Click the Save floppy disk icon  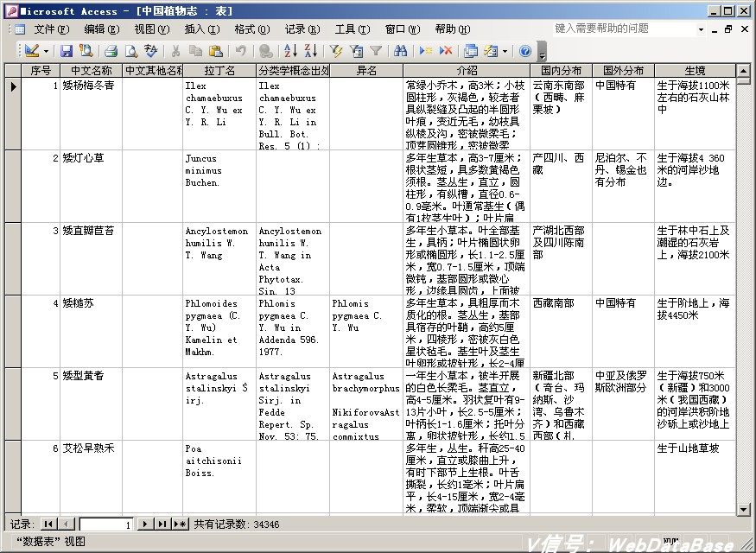[x=66, y=51]
